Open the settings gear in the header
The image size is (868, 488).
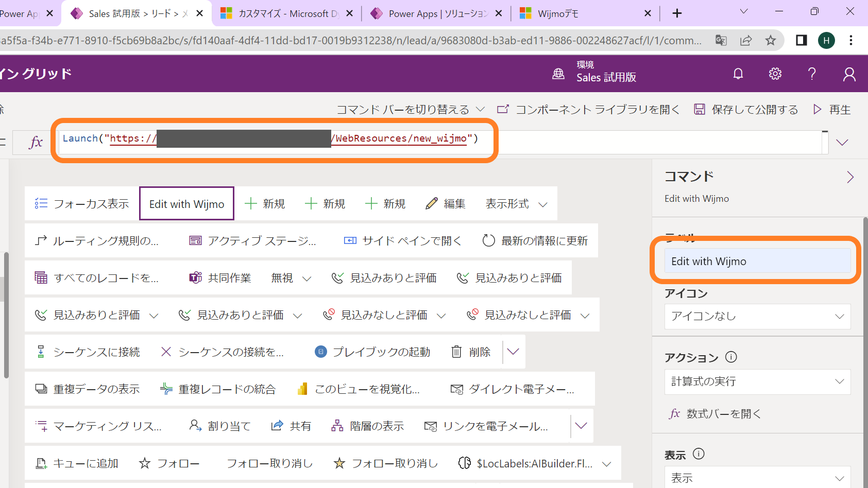pos(775,74)
